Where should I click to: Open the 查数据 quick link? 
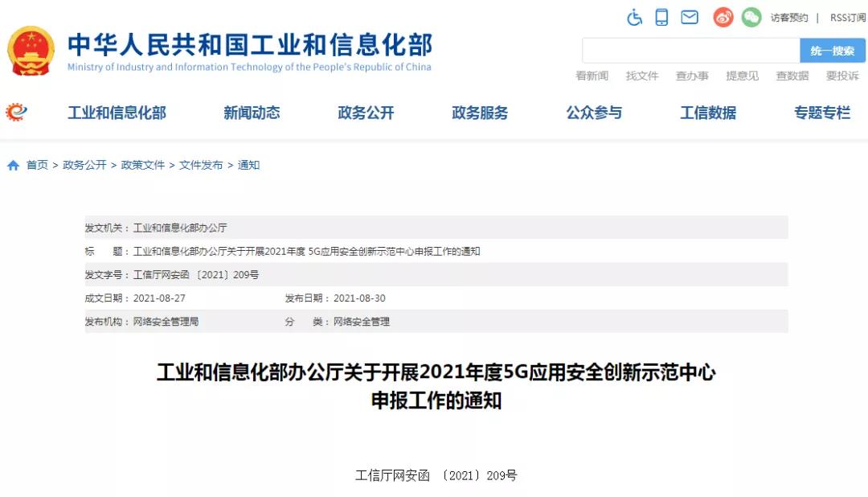pyautogui.click(x=792, y=76)
